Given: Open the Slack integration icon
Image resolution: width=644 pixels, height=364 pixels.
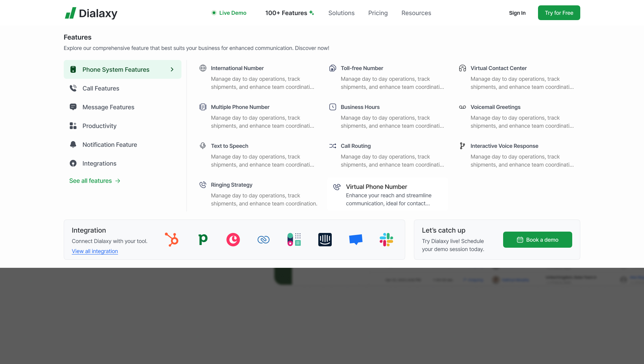Looking at the screenshot, I should point(386,240).
